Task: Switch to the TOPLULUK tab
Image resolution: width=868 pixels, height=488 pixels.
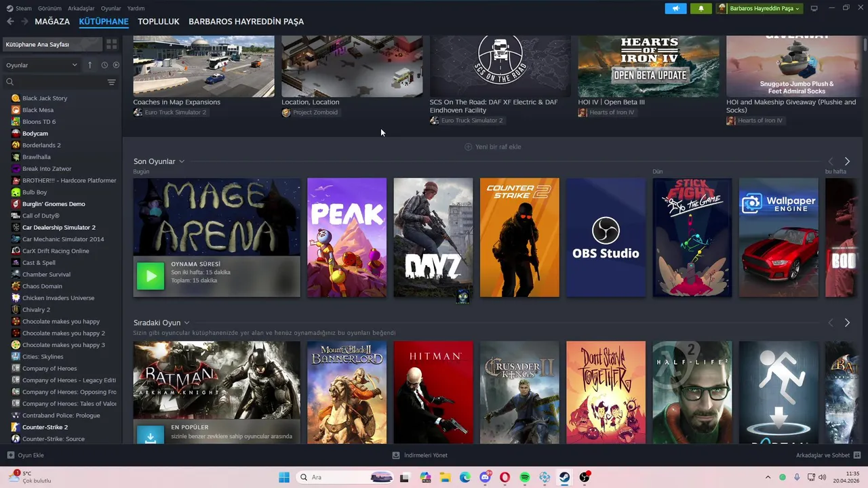Action: [x=159, y=22]
